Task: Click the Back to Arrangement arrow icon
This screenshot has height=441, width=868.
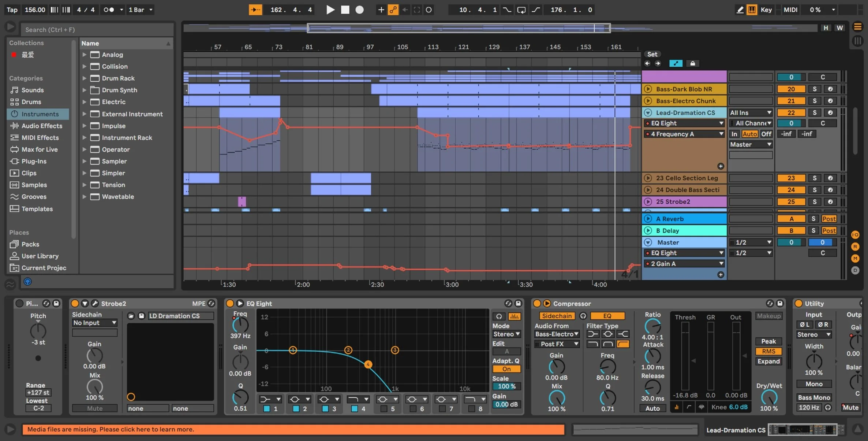Action: coord(405,10)
